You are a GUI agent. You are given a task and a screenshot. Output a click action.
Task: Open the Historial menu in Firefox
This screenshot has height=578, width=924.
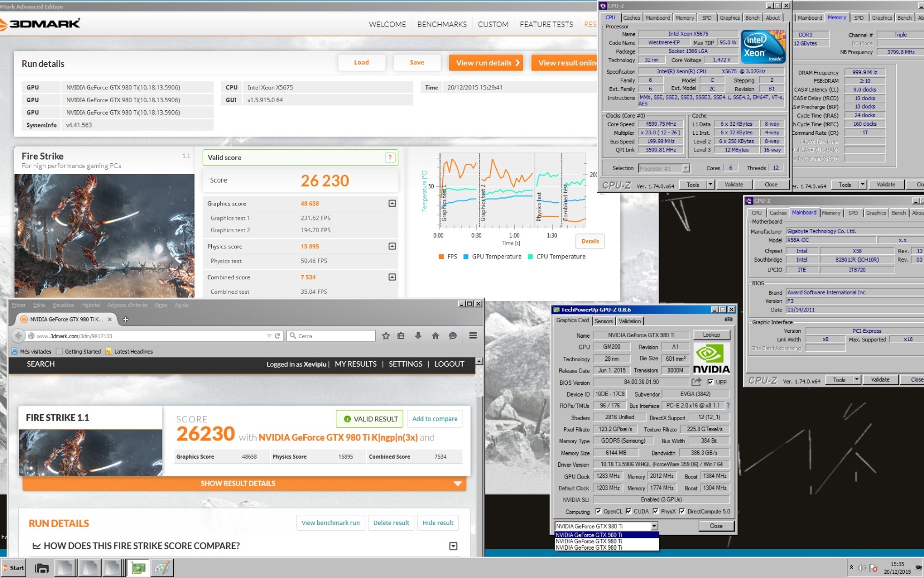coord(90,305)
